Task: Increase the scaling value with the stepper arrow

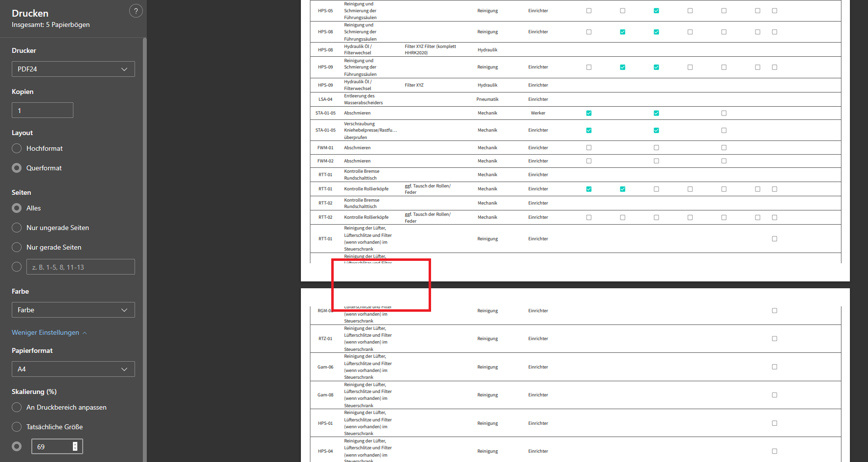Action: point(74,443)
